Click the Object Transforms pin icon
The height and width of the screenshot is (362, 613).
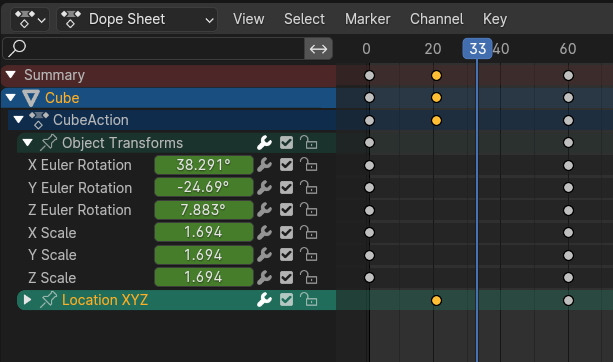click(x=48, y=143)
